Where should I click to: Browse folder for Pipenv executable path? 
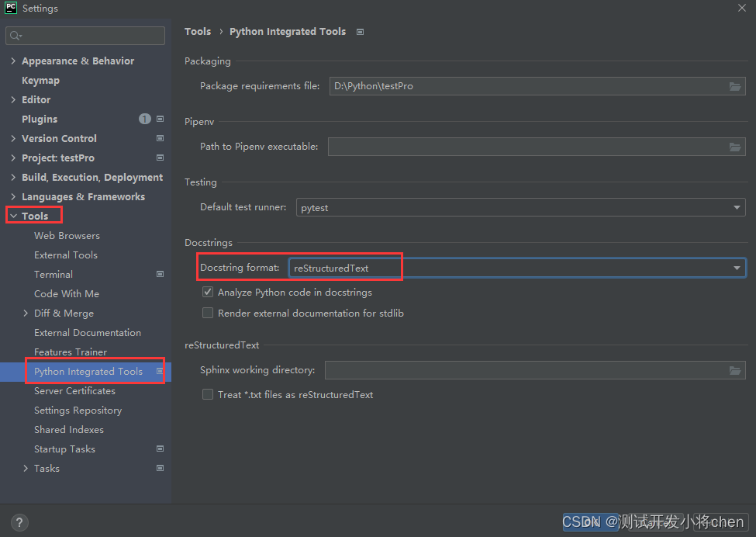click(735, 147)
